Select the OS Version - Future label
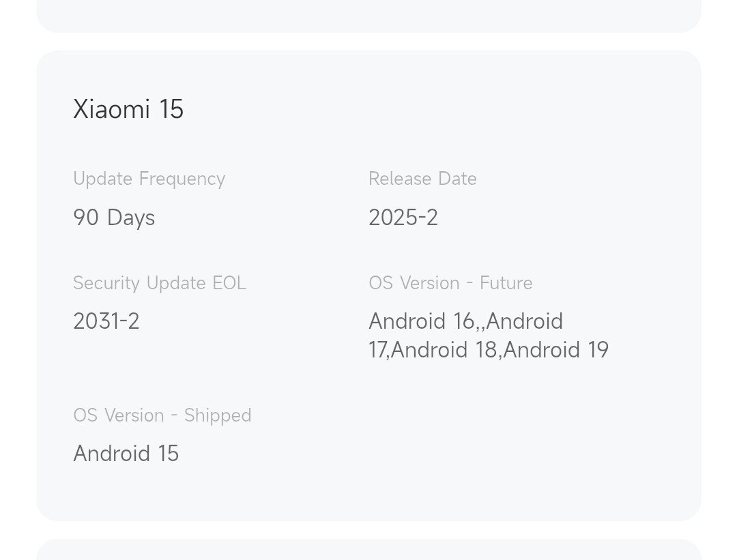The width and height of the screenshot is (737, 560). 450,283
